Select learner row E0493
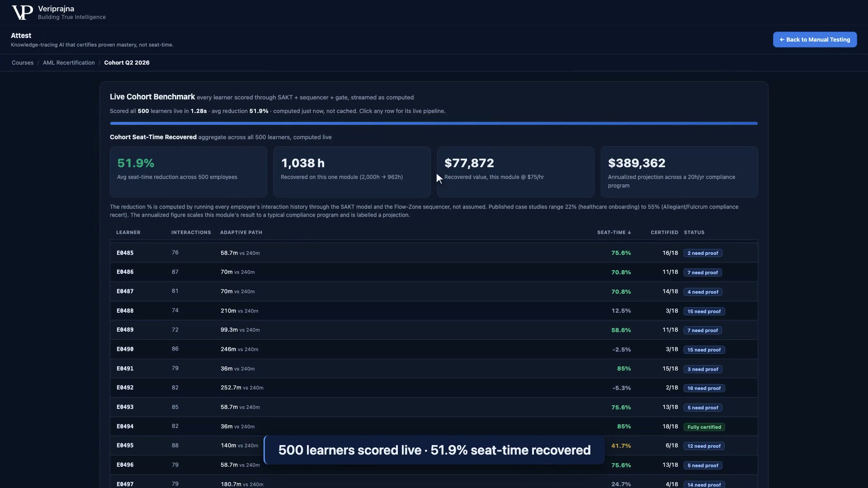Screen dimensions: 868x488 434,407
